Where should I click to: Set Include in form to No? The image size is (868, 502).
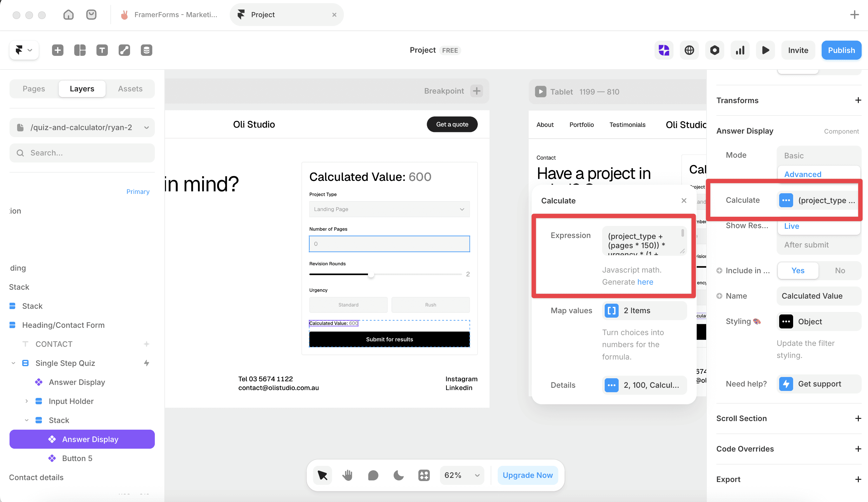(x=840, y=271)
